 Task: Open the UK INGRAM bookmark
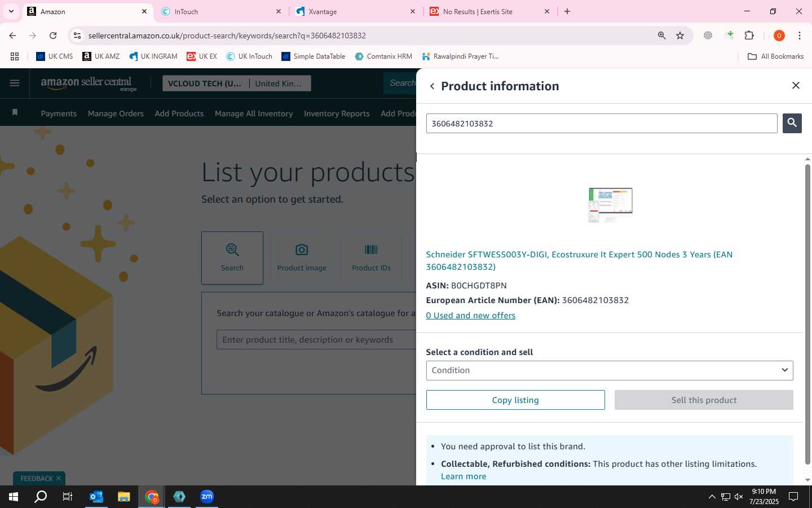(x=153, y=56)
